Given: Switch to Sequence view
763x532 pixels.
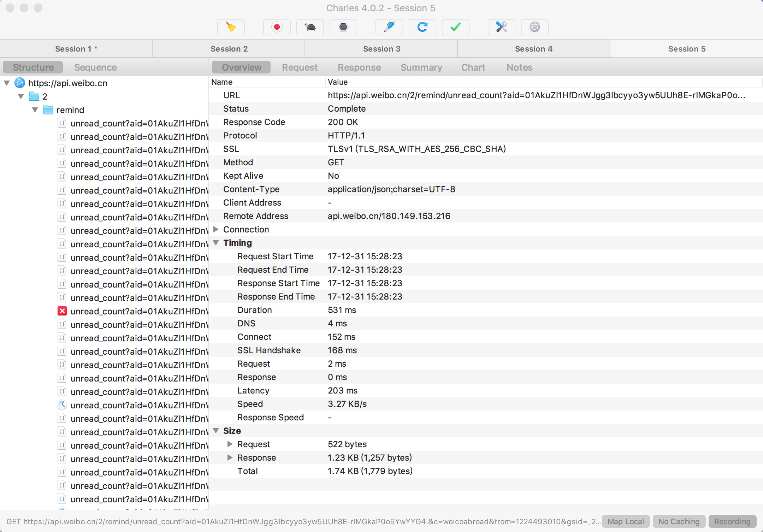Looking at the screenshot, I should click(95, 67).
